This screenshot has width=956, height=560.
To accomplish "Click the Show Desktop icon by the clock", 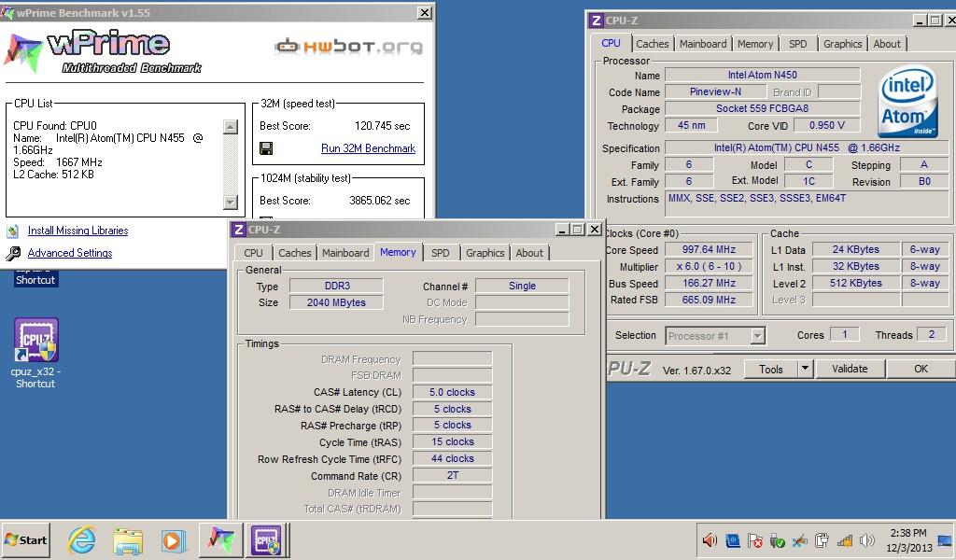I will pos(945,540).
